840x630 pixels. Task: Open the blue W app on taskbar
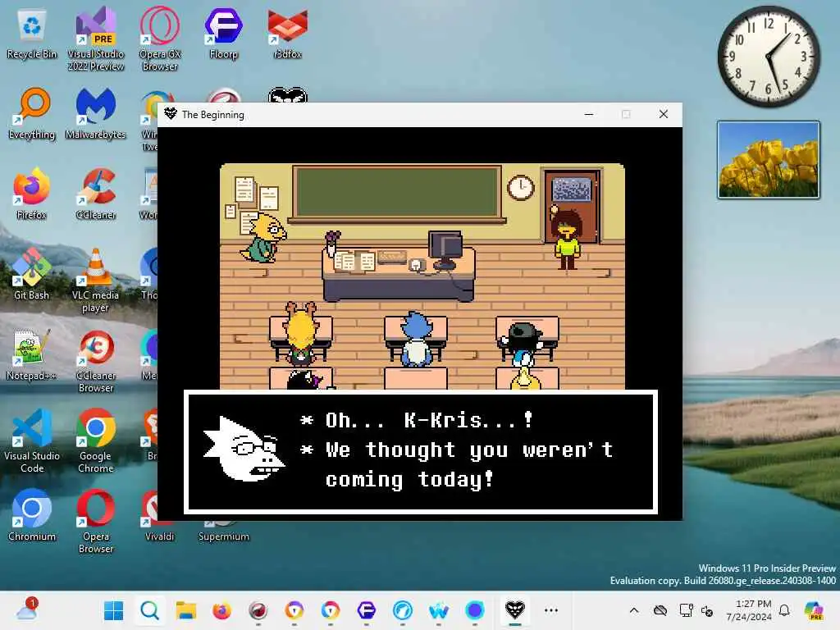click(x=439, y=610)
